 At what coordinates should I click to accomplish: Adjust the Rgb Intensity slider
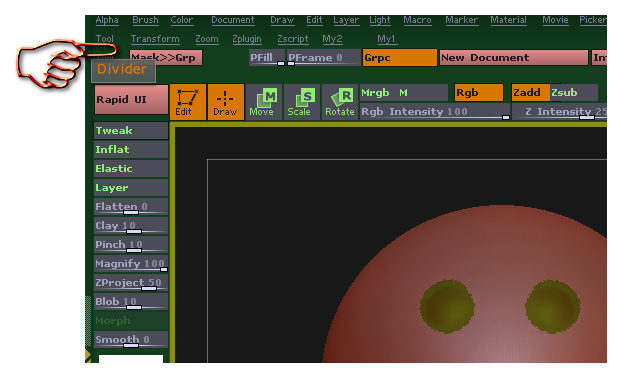click(435, 112)
